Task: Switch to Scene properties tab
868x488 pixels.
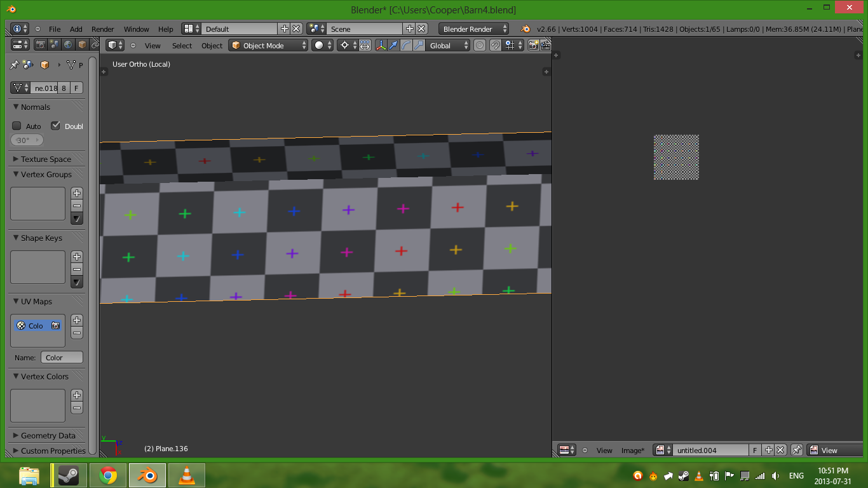Action: pyautogui.click(x=54, y=44)
